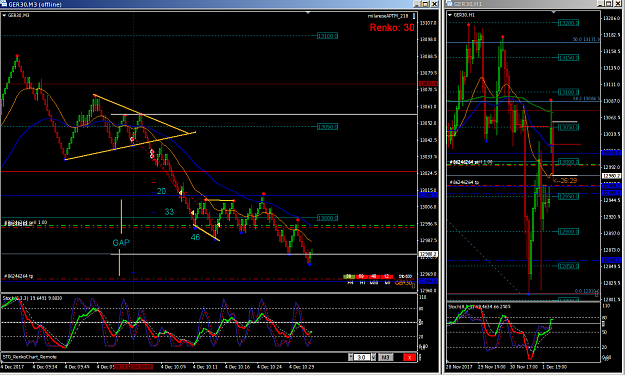This screenshot has height=375, width=625.
Task: Click the 33 annotation on the M3 chart
Action: [169, 212]
